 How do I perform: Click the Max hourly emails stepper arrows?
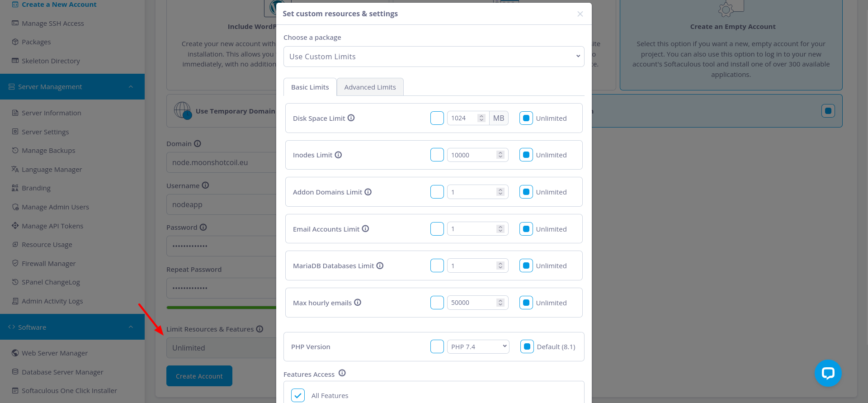click(x=500, y=303)
